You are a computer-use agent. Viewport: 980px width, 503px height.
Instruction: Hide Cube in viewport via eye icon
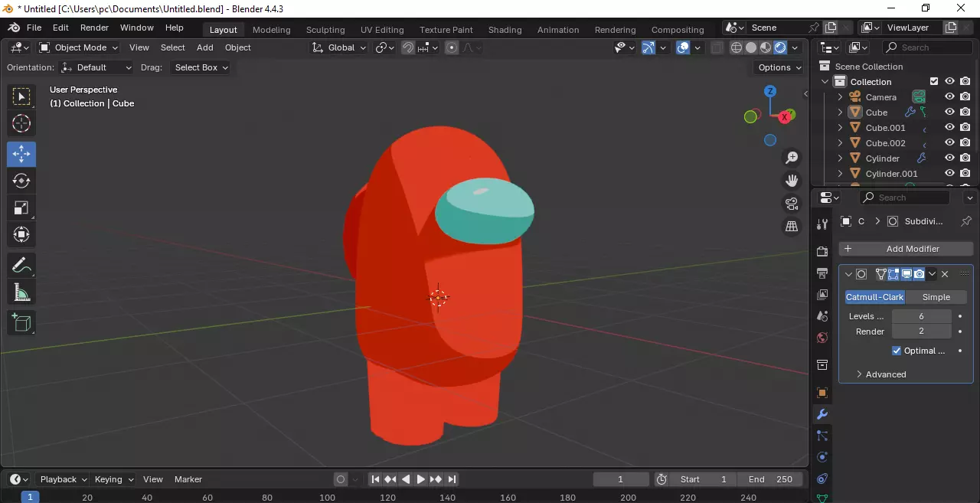click(x=949, y=113)
